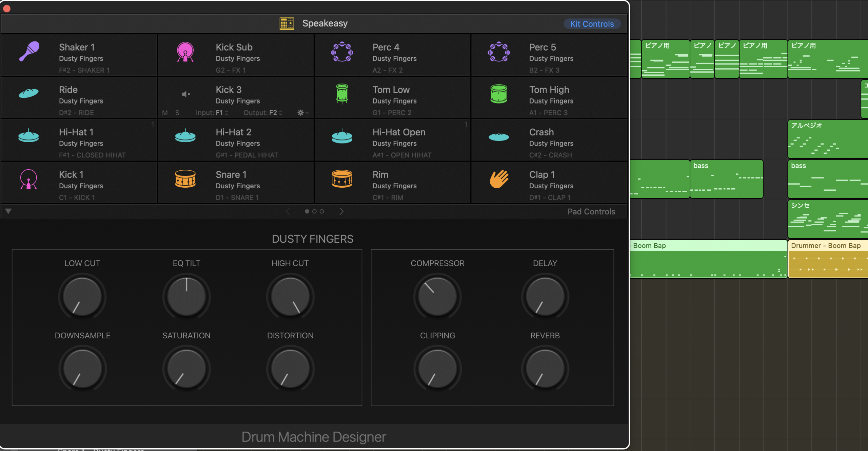
Task: Select the Perc 5 tambourine icon
Action: pos(498,52)
